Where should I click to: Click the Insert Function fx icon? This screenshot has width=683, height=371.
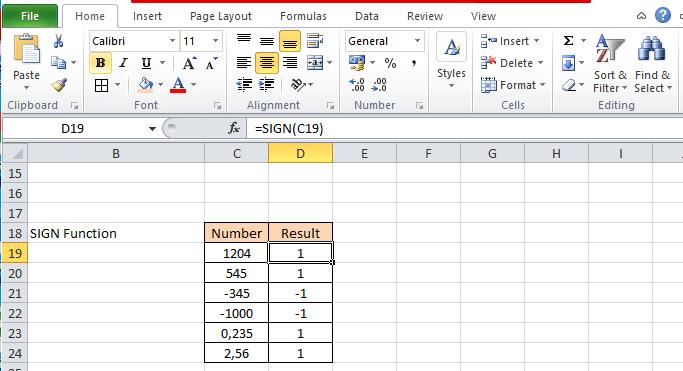tap(234, 128)
